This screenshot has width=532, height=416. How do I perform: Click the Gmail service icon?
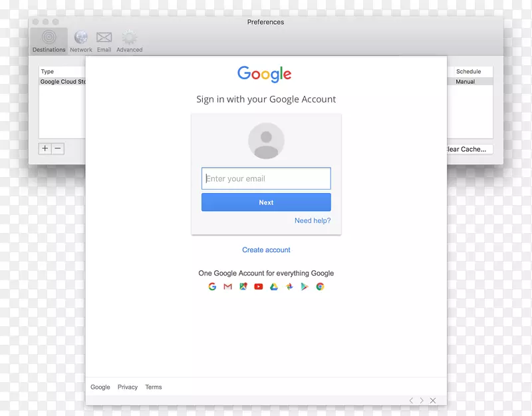(x=227, y=287)
